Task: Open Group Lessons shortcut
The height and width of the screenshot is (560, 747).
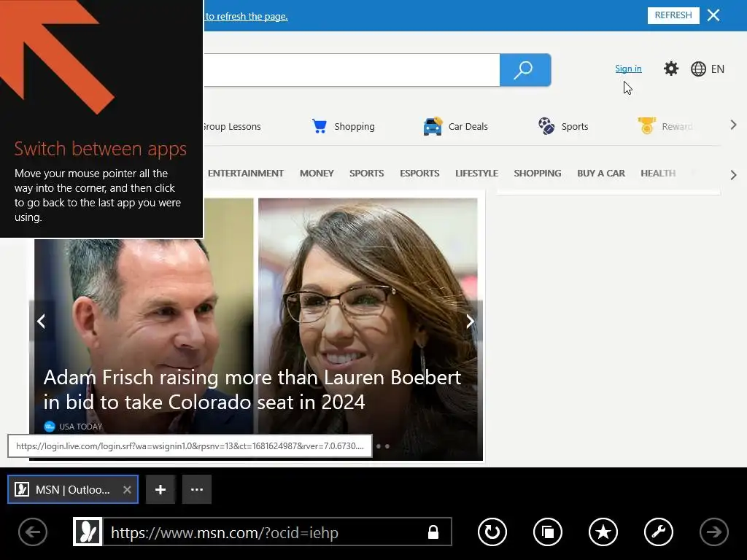Action: click(x=232, y=127)
